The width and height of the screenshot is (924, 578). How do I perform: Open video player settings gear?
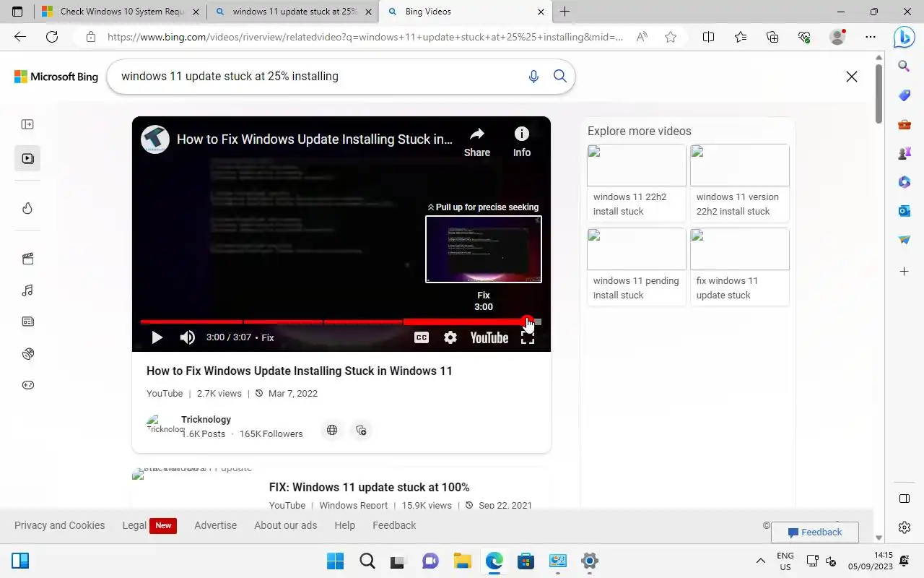[450, 337]
